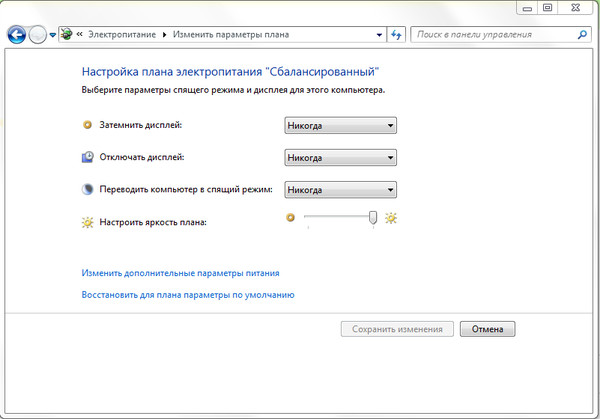
Task: Close the power plan window
Action: pos(576,8)
